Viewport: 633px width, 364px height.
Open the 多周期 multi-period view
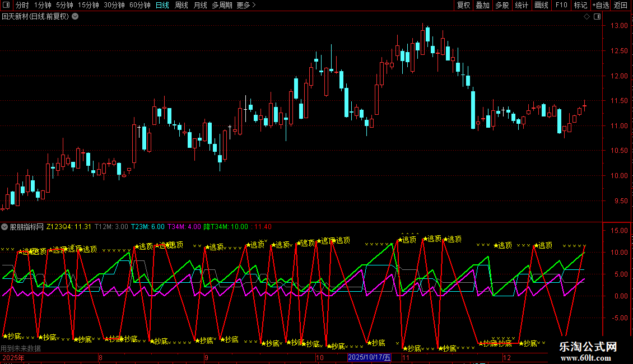[222, 5]
